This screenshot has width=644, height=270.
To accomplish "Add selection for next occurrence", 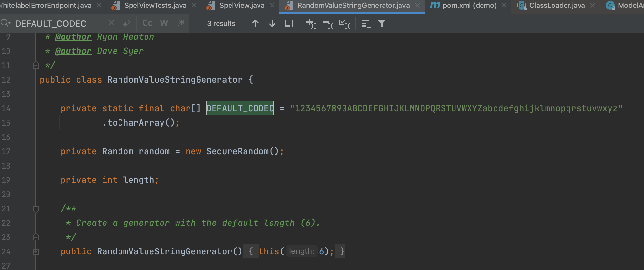I will pyautogui.click(x=311, y=23).
